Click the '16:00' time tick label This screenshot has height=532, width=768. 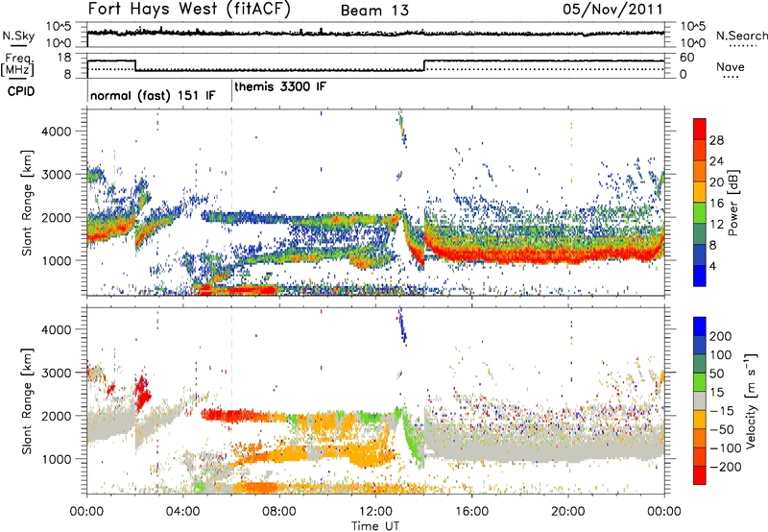[x=471, y=512]
